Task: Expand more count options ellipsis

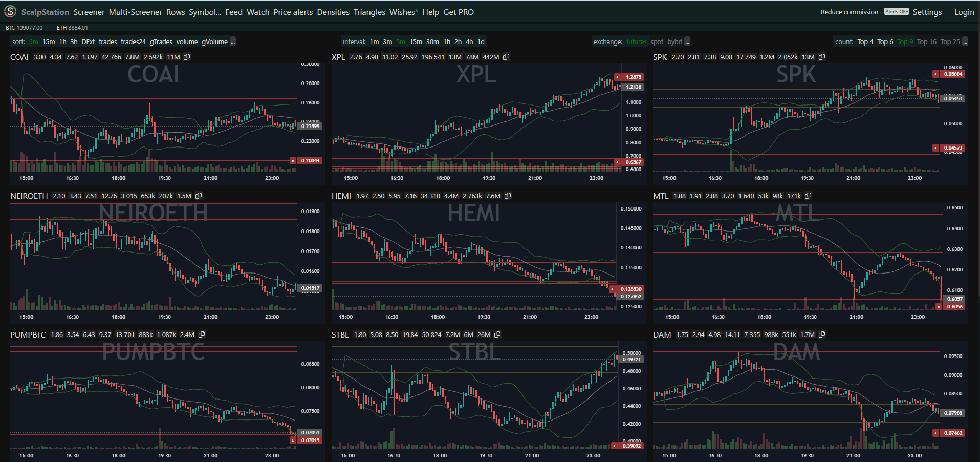Action: pyautogui.click(x=965, y=41)
